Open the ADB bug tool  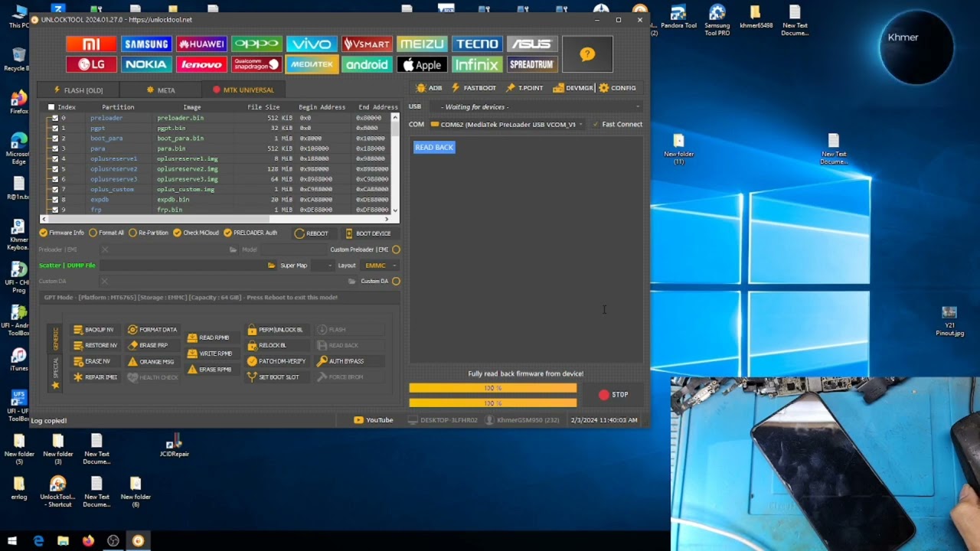pos(429,88)
